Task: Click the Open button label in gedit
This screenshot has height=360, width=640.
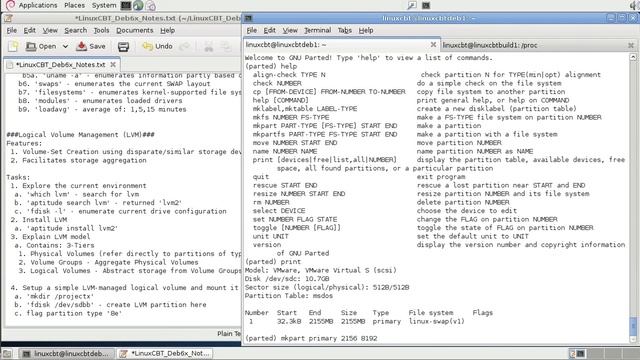Action: 47,47
